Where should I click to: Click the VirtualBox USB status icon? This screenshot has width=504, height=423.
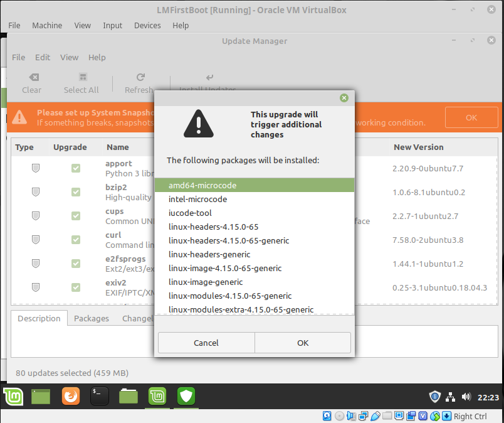tap(375, 416)
